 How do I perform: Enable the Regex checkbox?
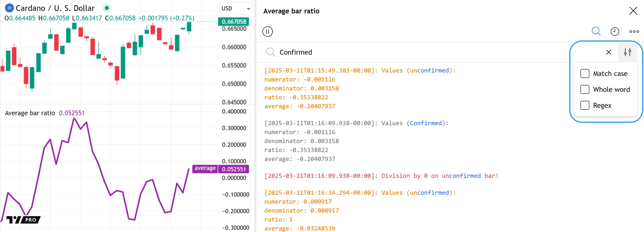(585, 106)
